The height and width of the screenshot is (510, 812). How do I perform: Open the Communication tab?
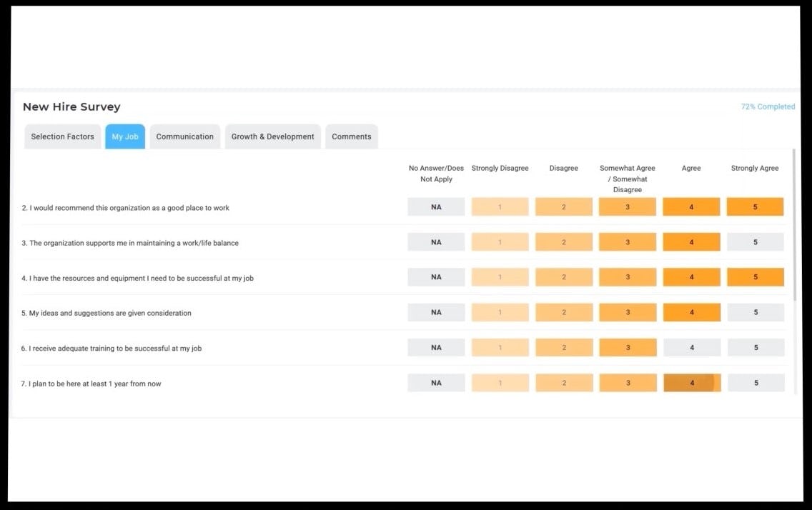tap(184, 136)
